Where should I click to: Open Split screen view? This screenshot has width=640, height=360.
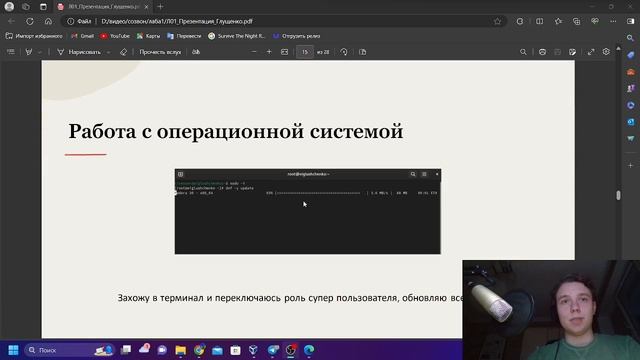click(540, 21)
